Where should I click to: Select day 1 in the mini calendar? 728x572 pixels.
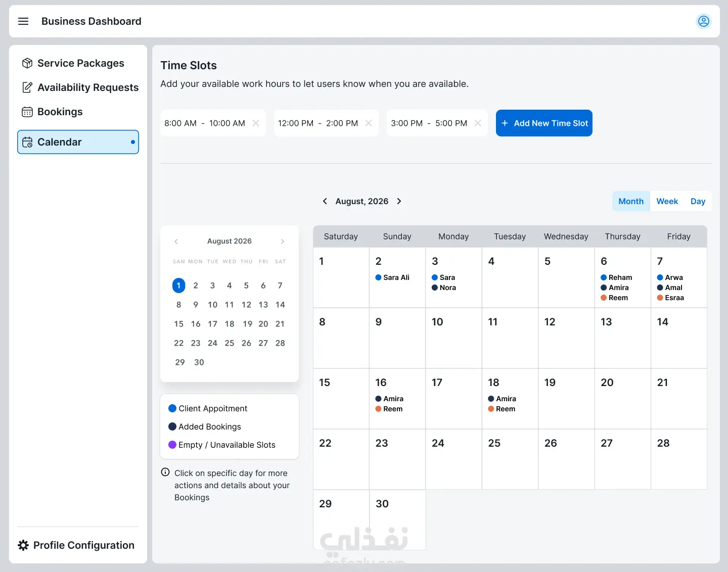178,285
